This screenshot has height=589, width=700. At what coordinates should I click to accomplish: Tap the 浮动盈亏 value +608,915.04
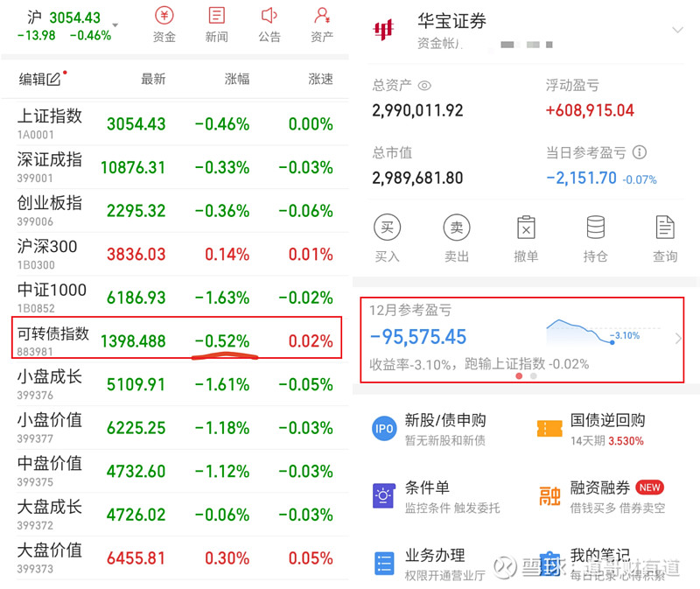click(590, 110)
